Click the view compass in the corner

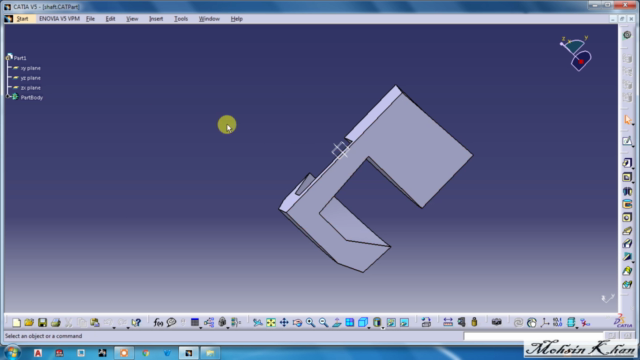click(x=576, y=53)
